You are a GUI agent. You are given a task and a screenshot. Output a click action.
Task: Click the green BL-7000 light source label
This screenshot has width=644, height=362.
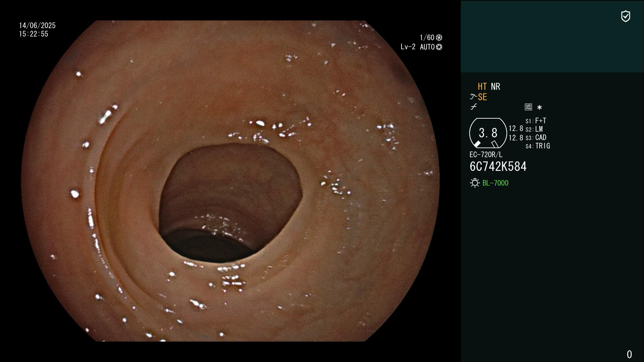pyautogui.click(x=495, y=183)
